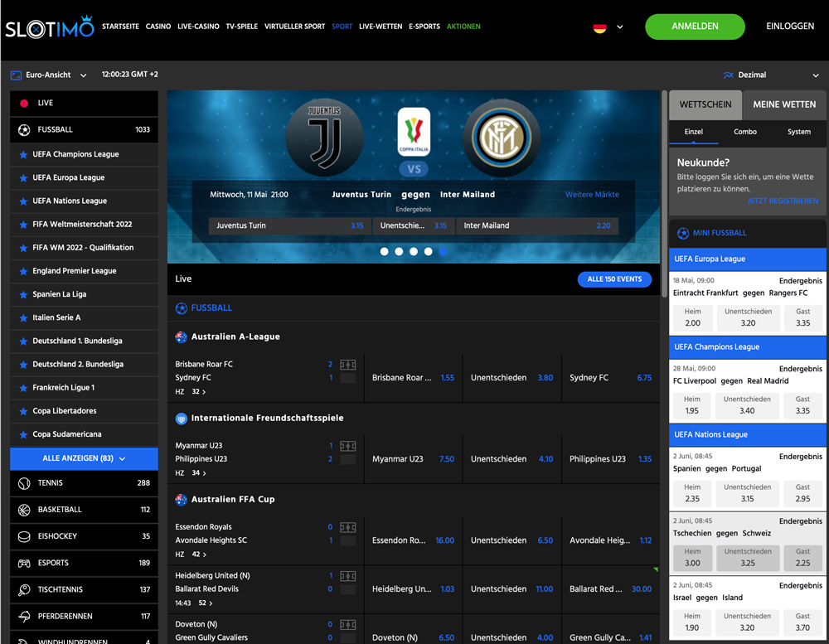Screen dimensions: 829x644
Task: Select the Wettschein tab
Action: [705, 104]
